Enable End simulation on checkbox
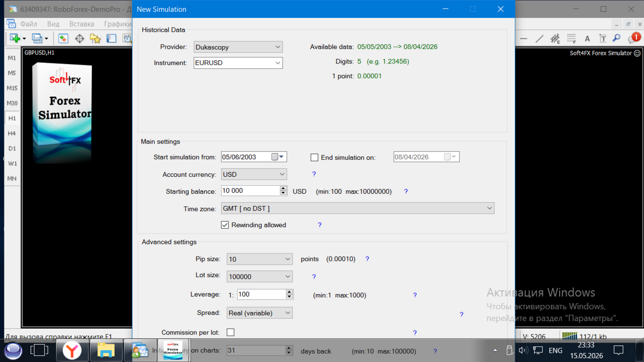 point(315,157)
